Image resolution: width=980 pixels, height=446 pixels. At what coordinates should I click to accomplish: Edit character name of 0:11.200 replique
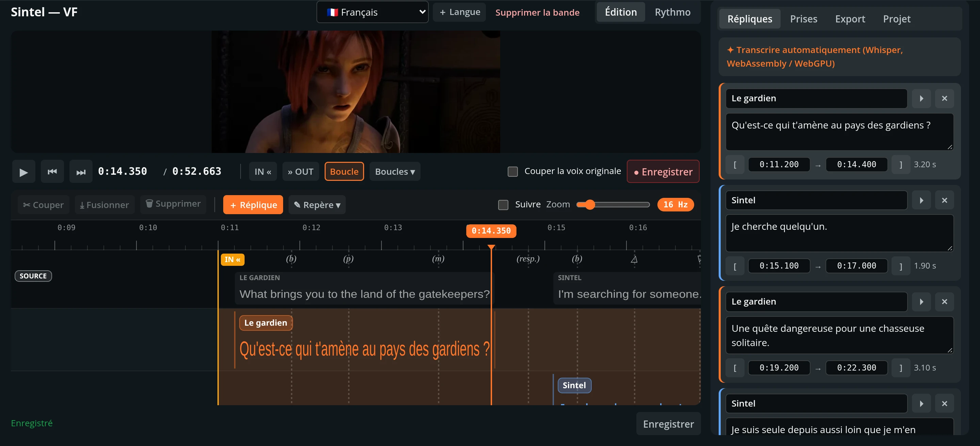click(x=816, y=98)
